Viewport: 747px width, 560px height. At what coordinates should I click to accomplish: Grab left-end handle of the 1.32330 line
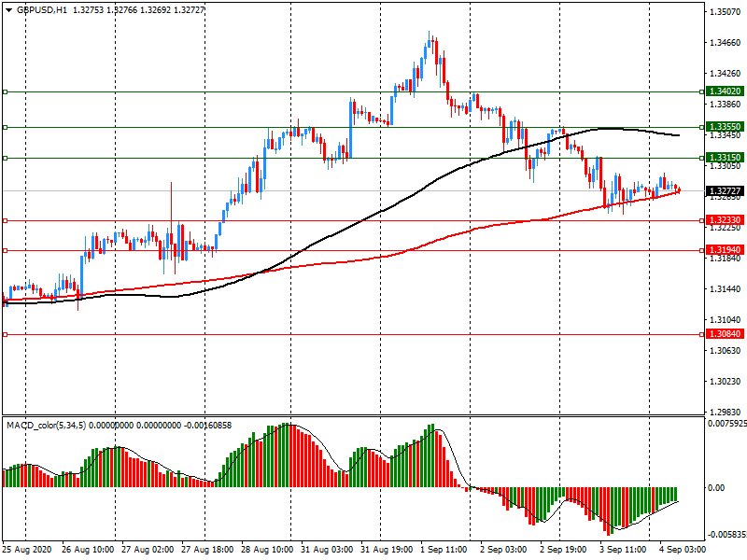coord(6,221)
